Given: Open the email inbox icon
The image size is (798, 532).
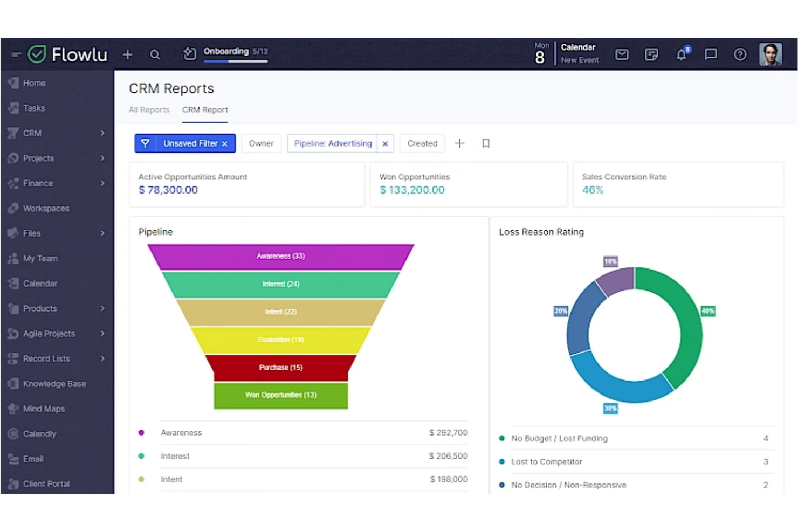Looking at the screenshot, I should [x=622, y=54].
